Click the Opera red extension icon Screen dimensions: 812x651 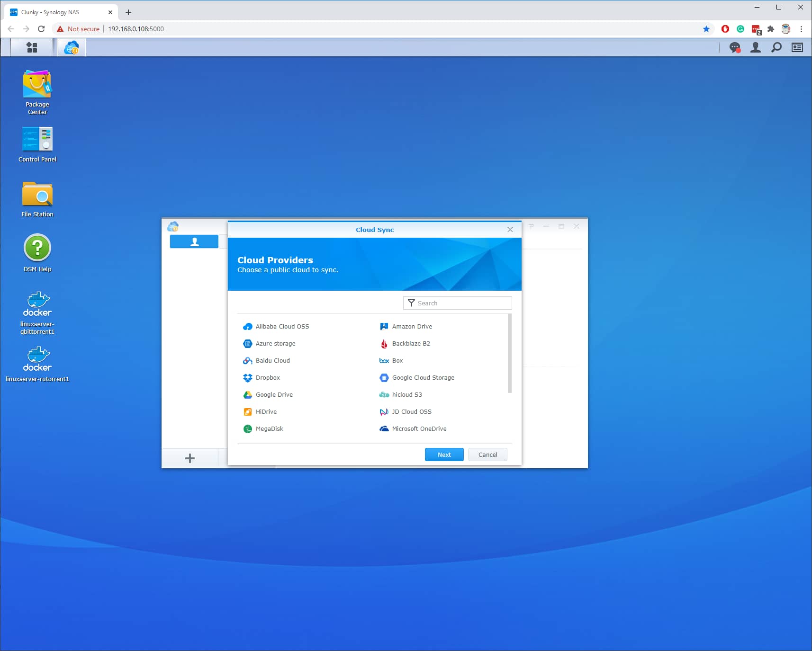725,29
